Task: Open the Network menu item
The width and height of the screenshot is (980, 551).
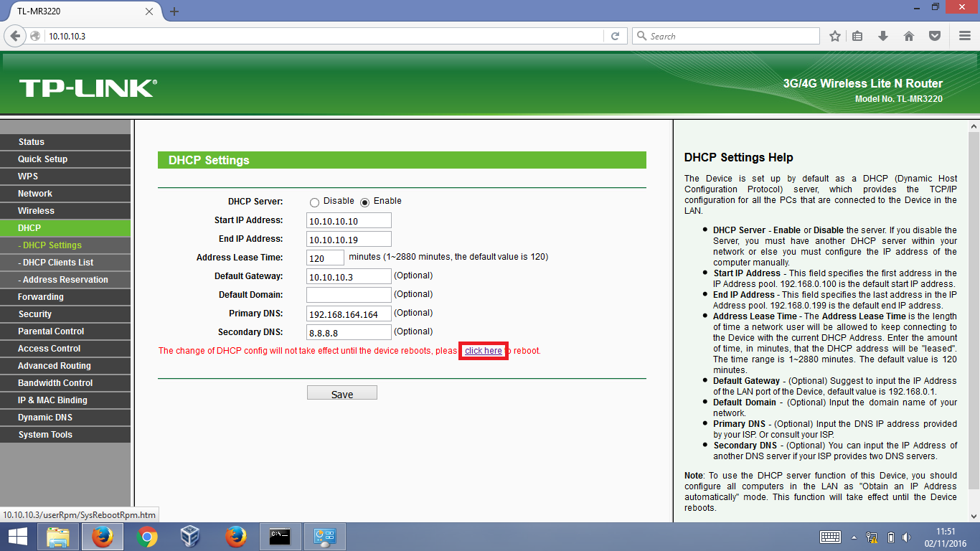Action: [x=65, y=194]
